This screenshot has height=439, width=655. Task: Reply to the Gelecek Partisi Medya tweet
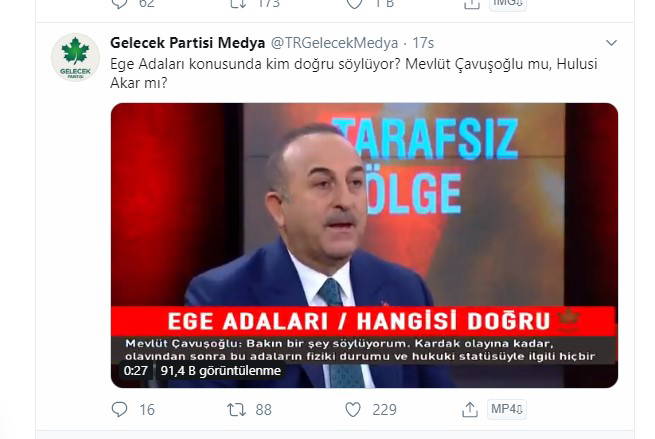pos(119,409)
